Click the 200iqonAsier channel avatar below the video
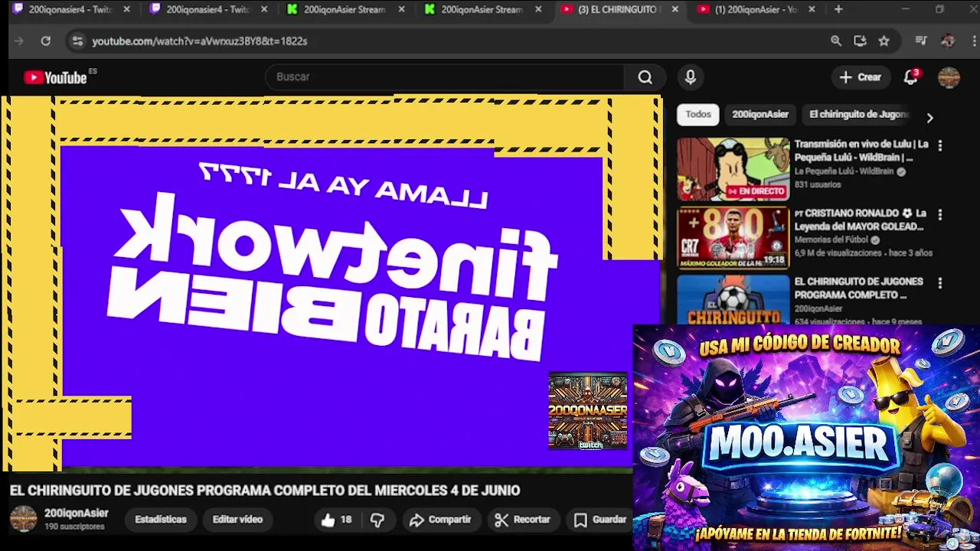Image resolution: width=980 pixels, height=551 pixels. tap(23, 519)
